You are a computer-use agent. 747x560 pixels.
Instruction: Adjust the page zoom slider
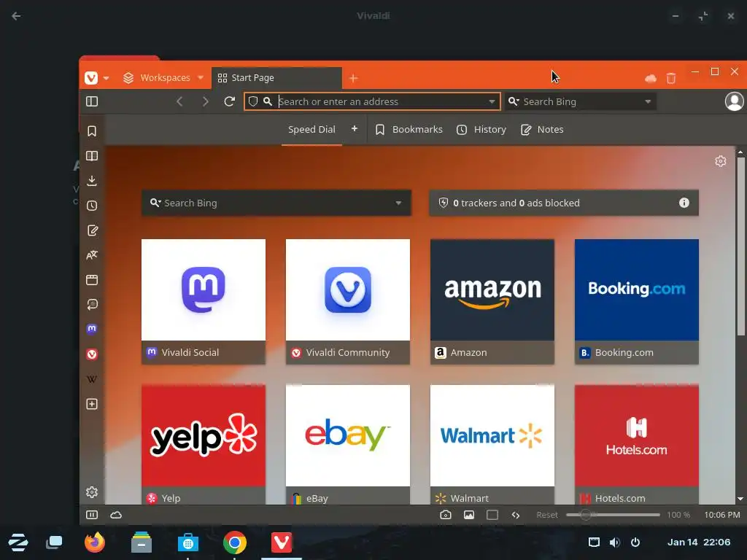tap(613, 515)
